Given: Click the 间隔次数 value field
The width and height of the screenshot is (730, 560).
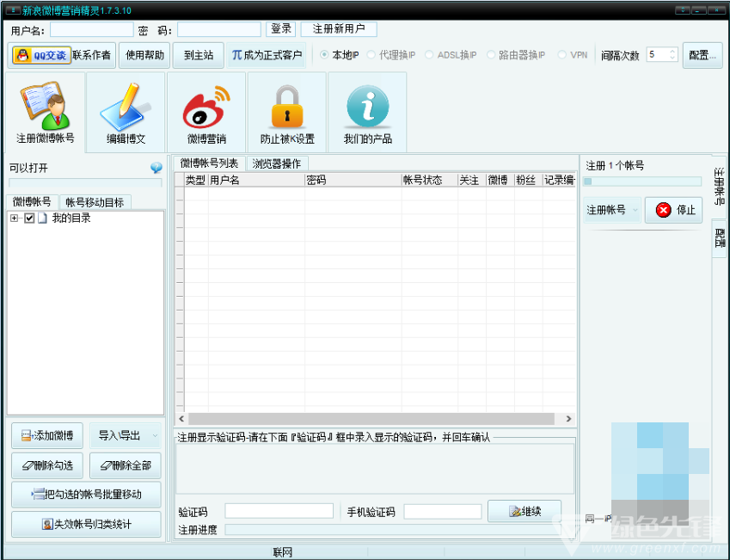Looking at the screenshot, I should (658, 55).
